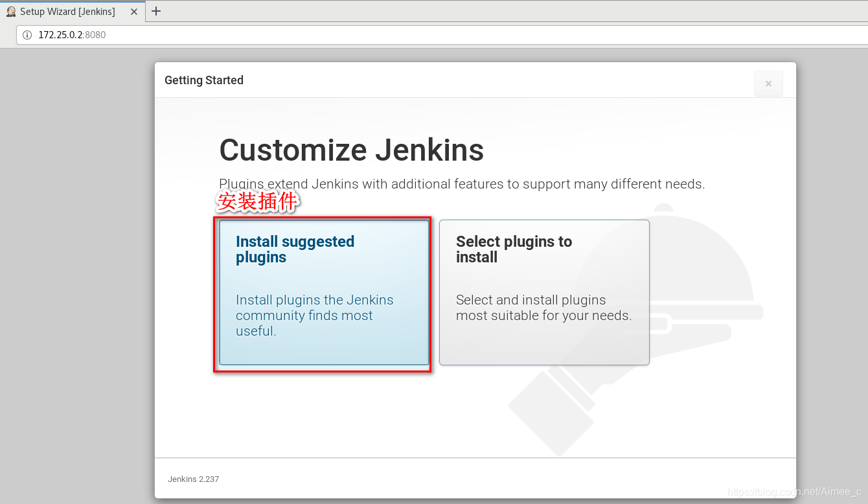Click the Customize Jenkins heading
Screen dimensions: 868x504
coord(351,150)
